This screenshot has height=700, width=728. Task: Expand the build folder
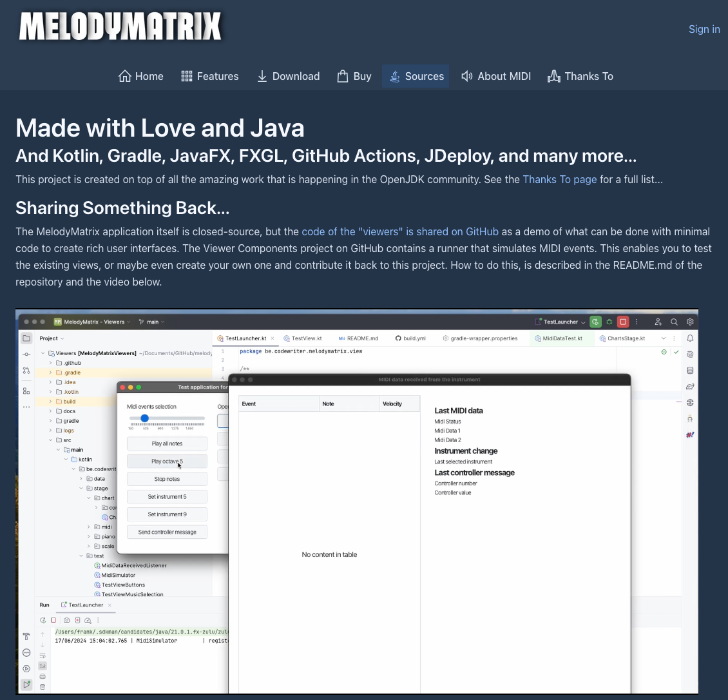[51, 402]
